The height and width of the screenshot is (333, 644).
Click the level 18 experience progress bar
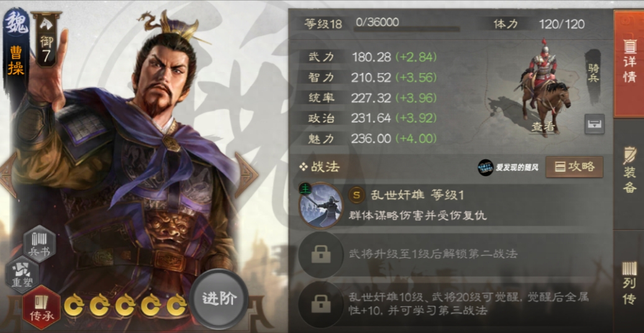pyautogui.click(x=407, y=29)
